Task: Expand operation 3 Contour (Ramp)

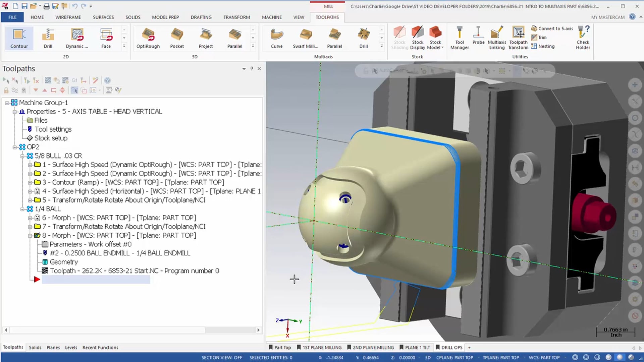Action: (x=30, y=183)
